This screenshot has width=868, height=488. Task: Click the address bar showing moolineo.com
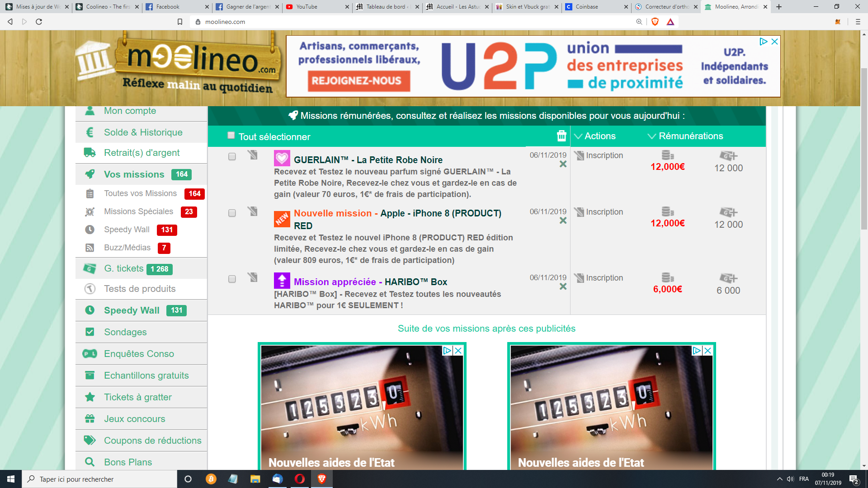pos(411,22)
